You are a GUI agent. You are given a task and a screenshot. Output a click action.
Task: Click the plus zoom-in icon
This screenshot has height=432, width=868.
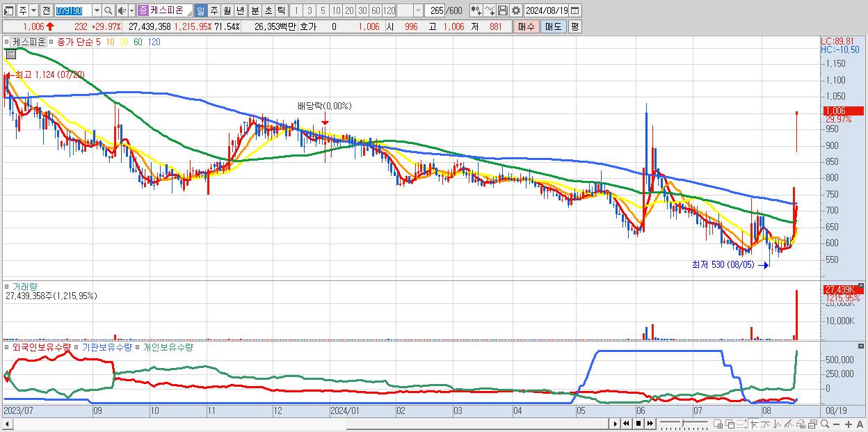pyautogui.click(x=849, y=424)
